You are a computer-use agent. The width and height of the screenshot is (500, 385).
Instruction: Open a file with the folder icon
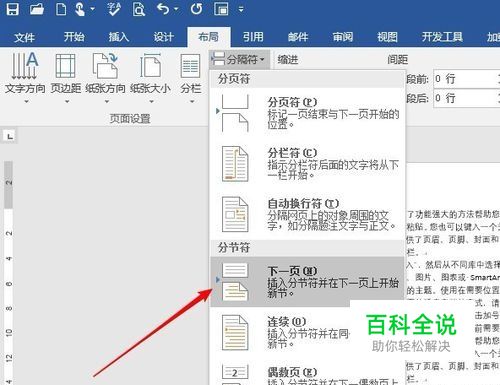coord(37,9)
